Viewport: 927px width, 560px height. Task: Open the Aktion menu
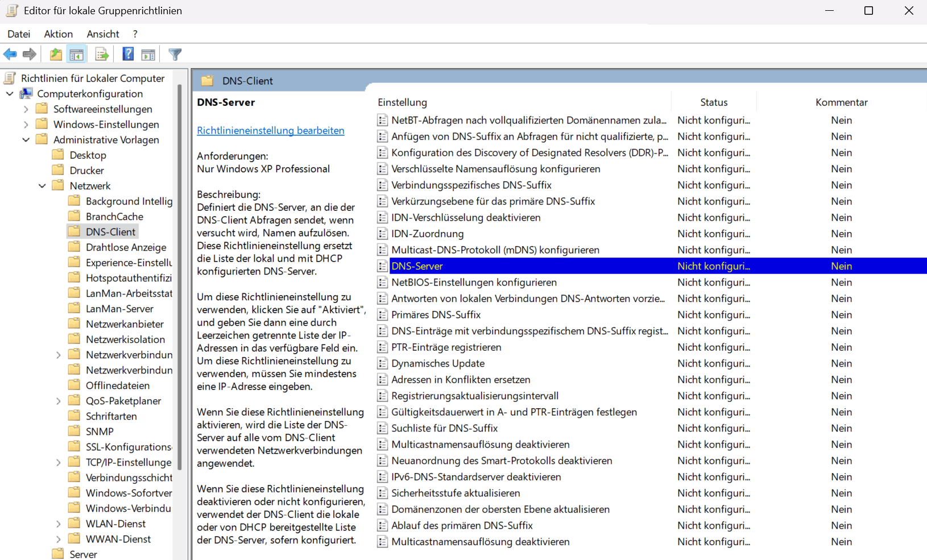(x=58, y=34)
